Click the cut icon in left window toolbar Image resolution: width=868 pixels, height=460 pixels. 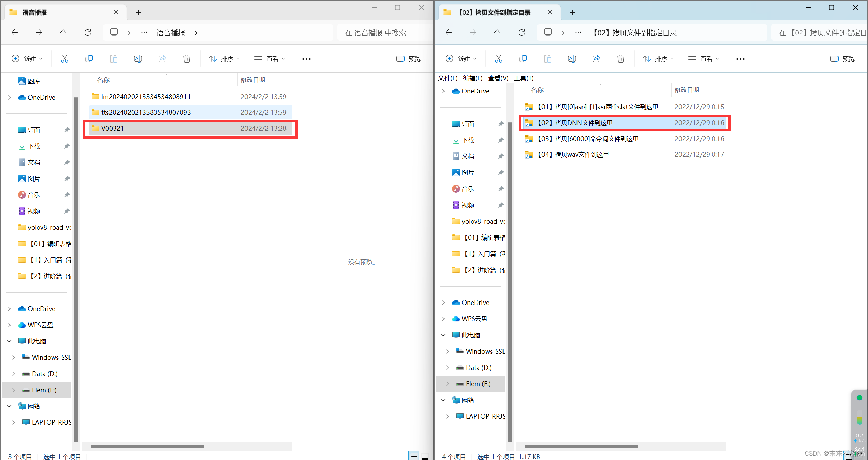(64, 59)
